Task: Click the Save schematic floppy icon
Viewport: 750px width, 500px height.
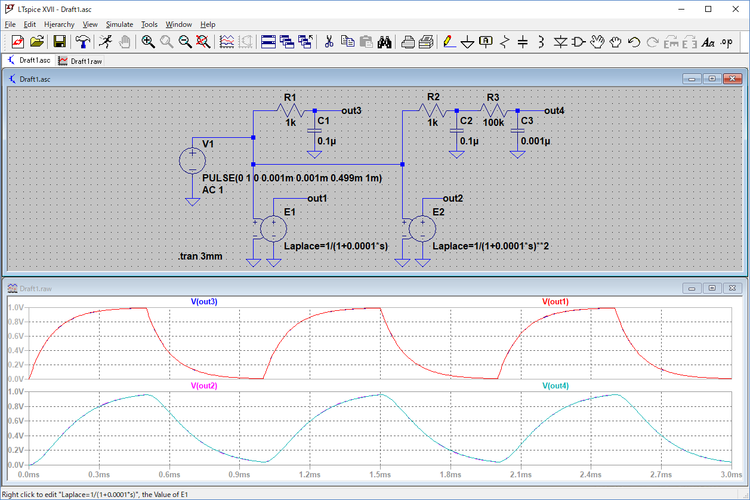Action: (x=60, y=42)
